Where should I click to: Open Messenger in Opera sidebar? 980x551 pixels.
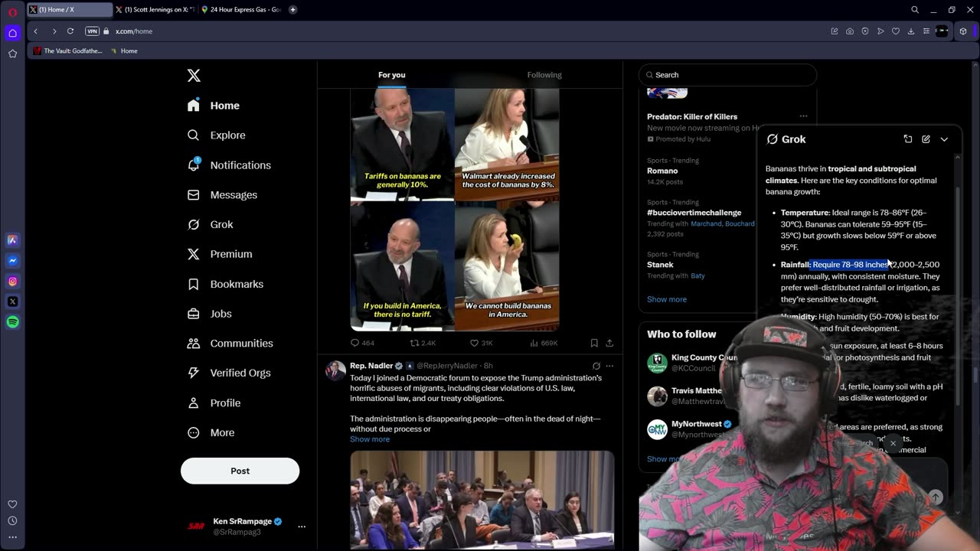[x=12, y=261]
